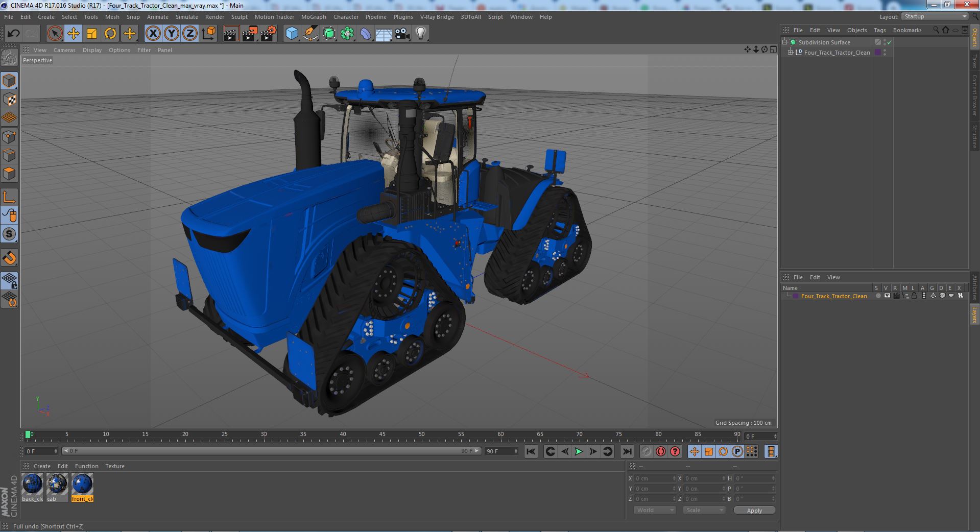Image resolution: width=980 pixels, height=532 pixels.
Task: Switch to Edges mode
Action: click(10, 155)
